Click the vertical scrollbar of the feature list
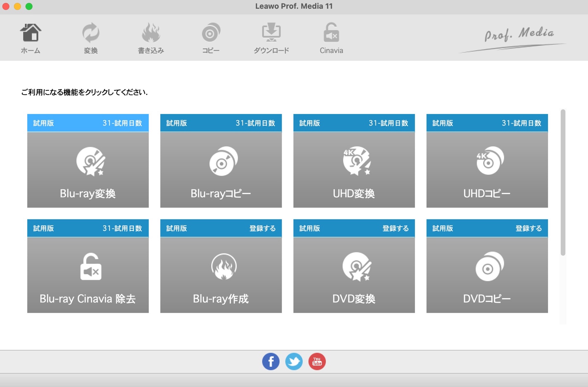The width and height of the screenshot is (588, 387). 563,182
